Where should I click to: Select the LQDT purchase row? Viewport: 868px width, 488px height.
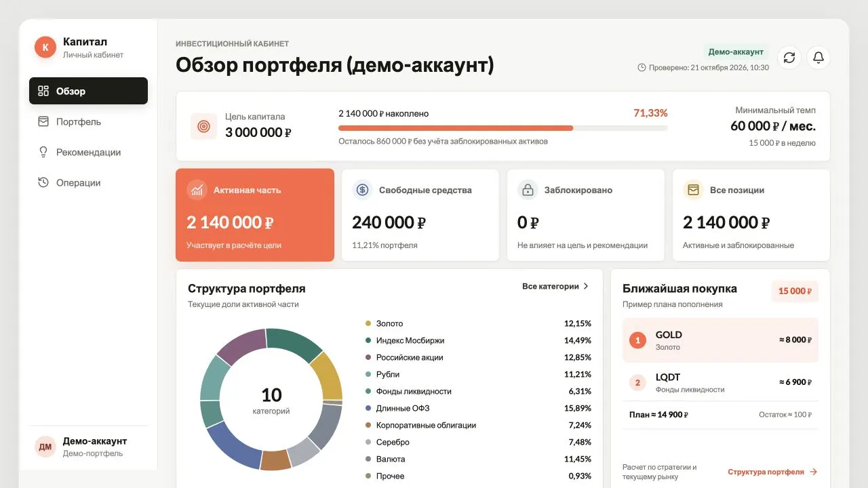[x=720, y=383]
